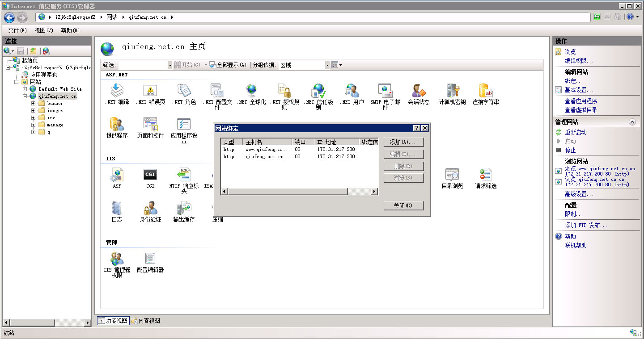644x339 pixels.
Task: Open the SMTP 电子邮件 icon
Action: point(385,97)
